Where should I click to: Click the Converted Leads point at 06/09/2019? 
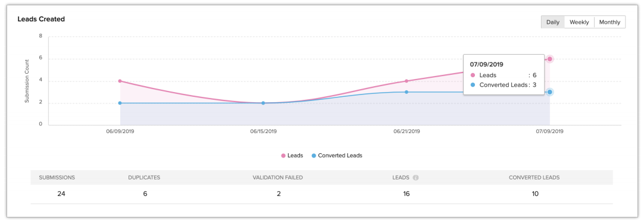point(120,103)
